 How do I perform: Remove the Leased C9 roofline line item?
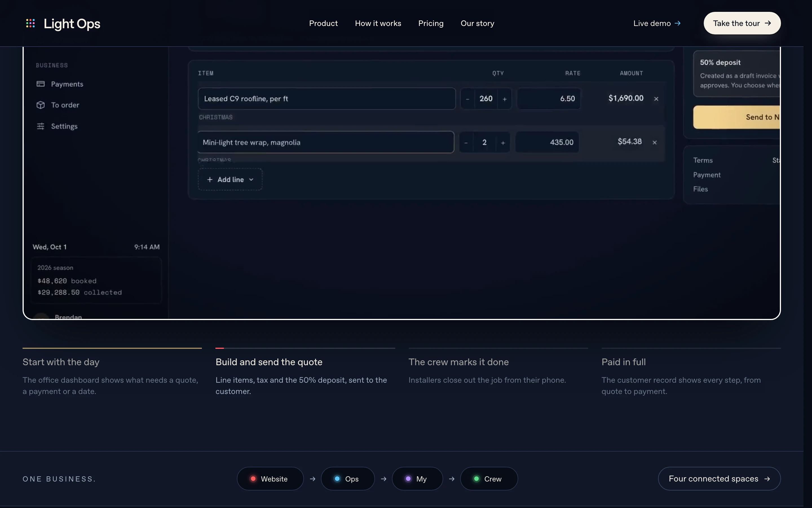[x=656, y=99]
